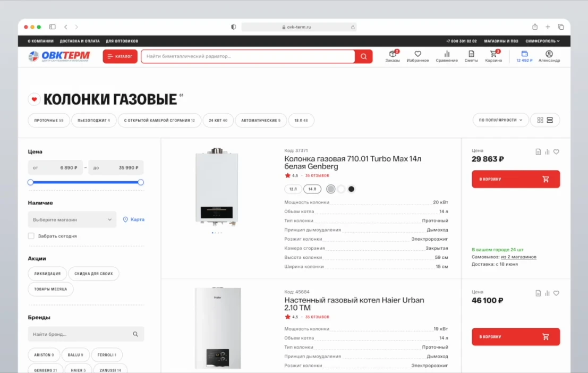Click the search icon in brand field
Image resolution: width=588 pixels, height=373 pixels.
(x=135, y=334)
